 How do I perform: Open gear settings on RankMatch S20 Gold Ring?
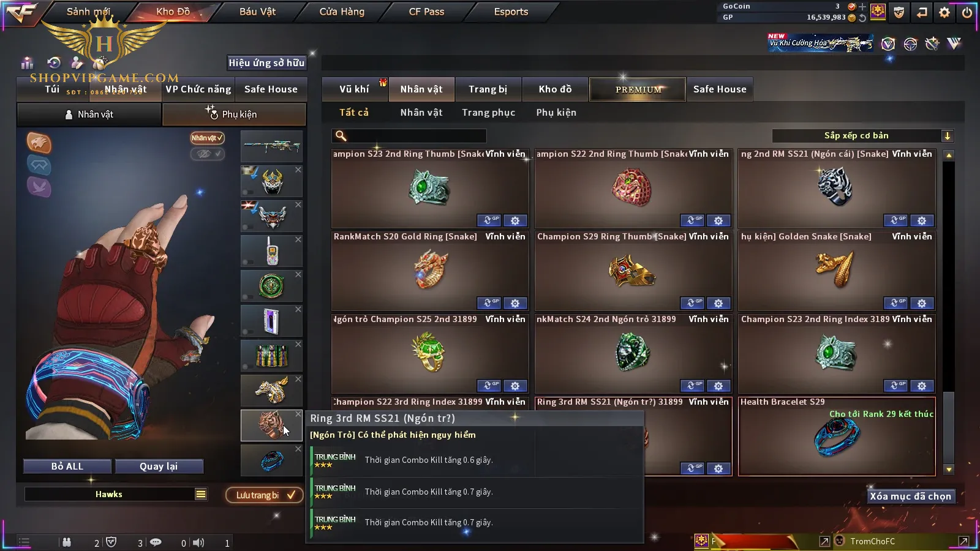tap(515, 303)
